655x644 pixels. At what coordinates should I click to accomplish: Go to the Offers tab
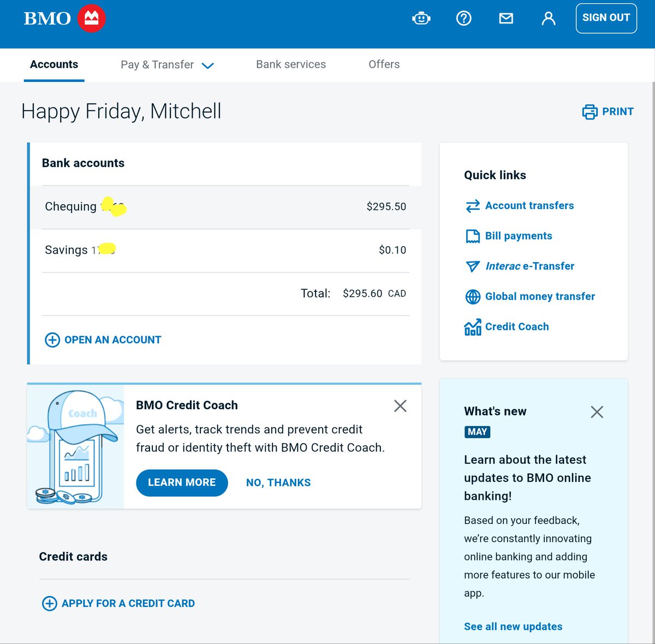click(384, 64)
